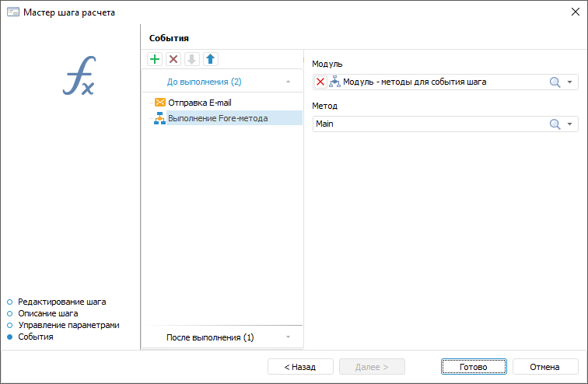Expand the После выполнения (1) section
588x384 pixels.
coord(288,337)
